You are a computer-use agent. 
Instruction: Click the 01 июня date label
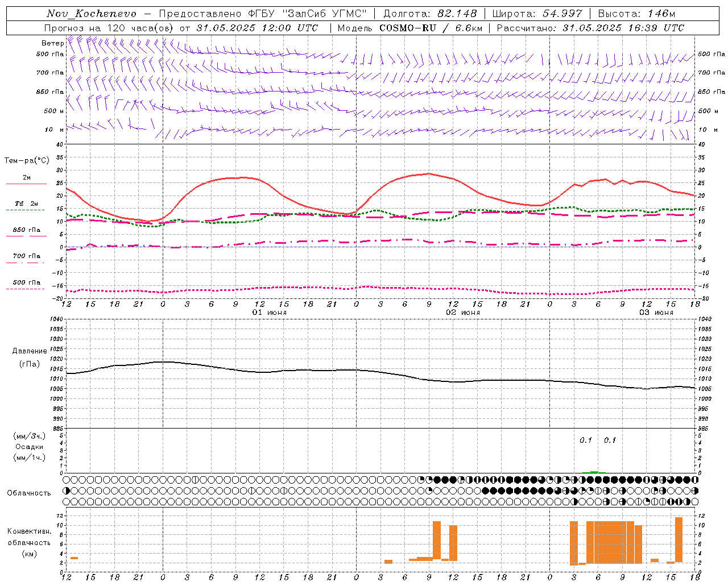(x=269, y=313)
